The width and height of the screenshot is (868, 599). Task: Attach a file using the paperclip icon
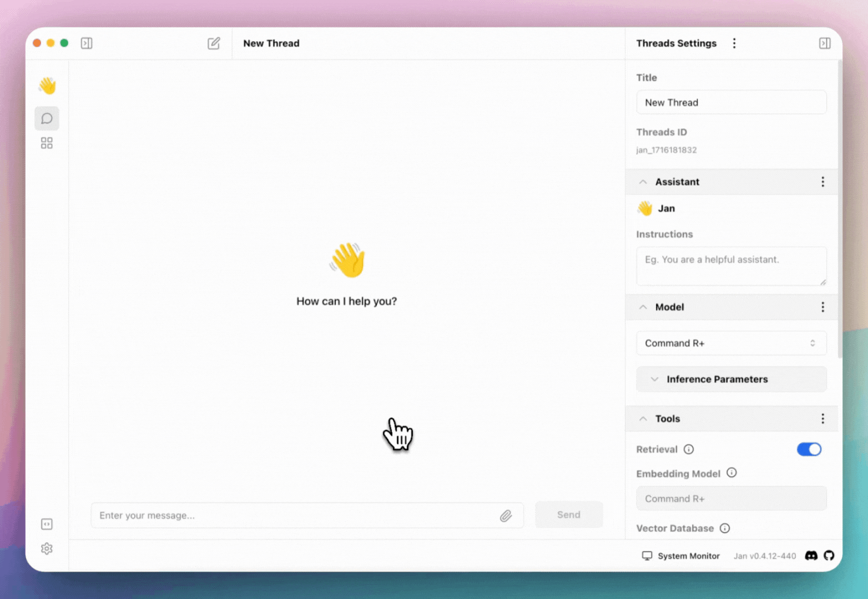tap(506, 516)
